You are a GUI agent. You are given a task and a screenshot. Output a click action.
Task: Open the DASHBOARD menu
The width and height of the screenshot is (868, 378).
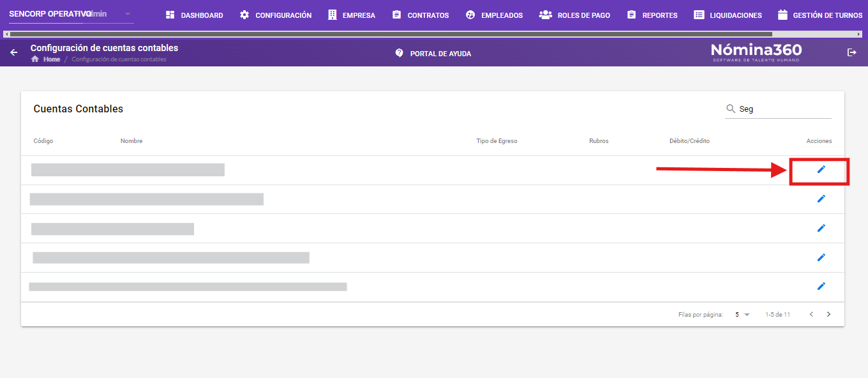195,15
